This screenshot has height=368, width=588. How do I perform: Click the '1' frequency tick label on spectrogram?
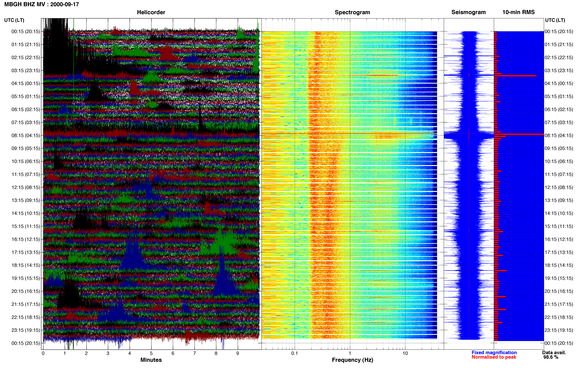[x=350, y=353]
